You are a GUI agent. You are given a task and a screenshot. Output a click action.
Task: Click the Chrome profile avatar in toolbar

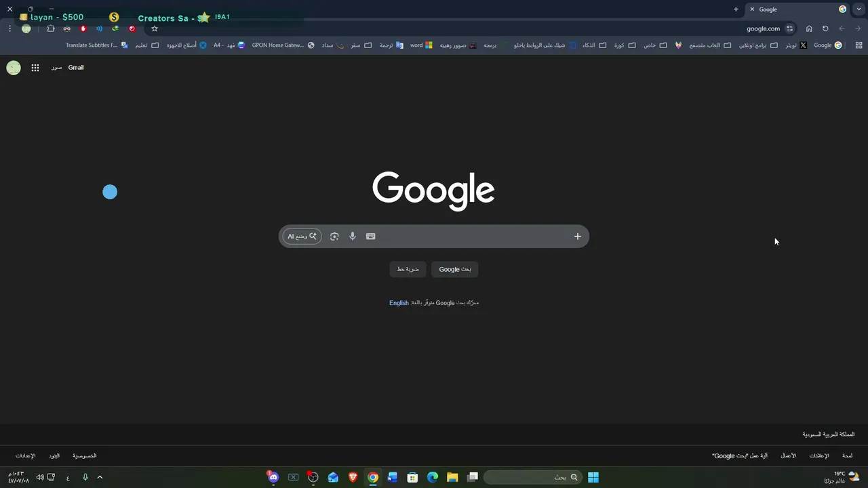click(x=26, y=28)
